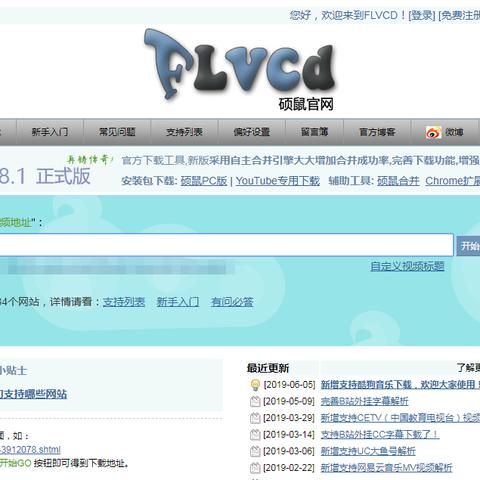
Task: Open 有问必答 link
Action: coord(232,302)
